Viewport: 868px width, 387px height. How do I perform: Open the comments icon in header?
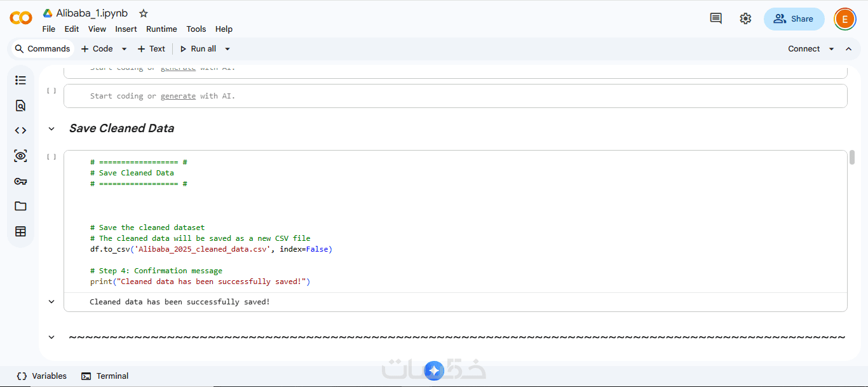tap(715, 18)
